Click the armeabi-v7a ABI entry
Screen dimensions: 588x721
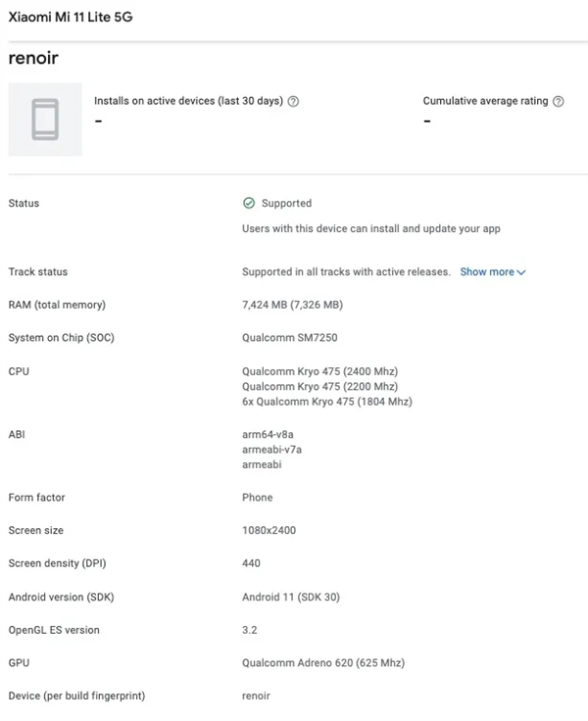coord(271,448)
